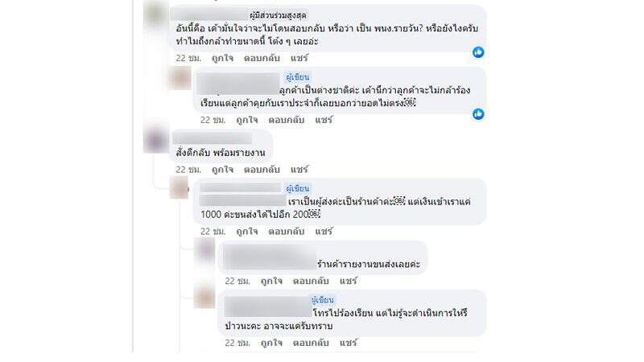Click the ผู้มีส่วนร่วมสูงสุด badge
Screen dimensions: 644x362
[278, 15]
